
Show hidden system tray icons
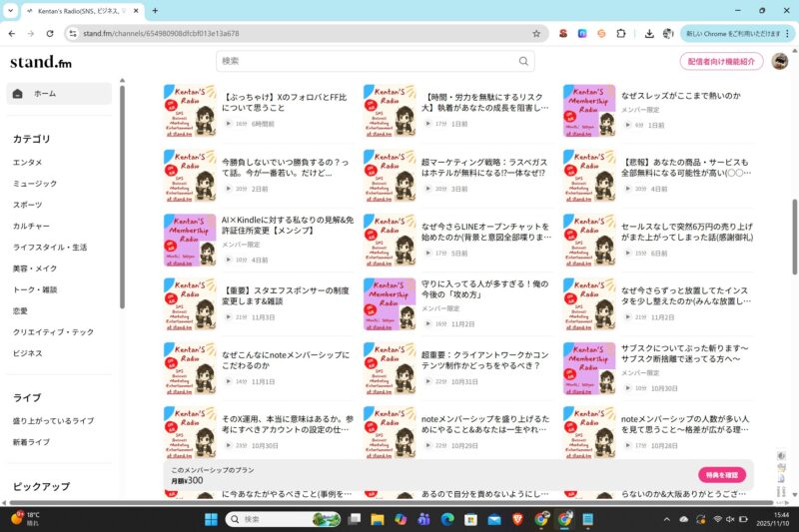pyautogui.click(x=667, y=519)
